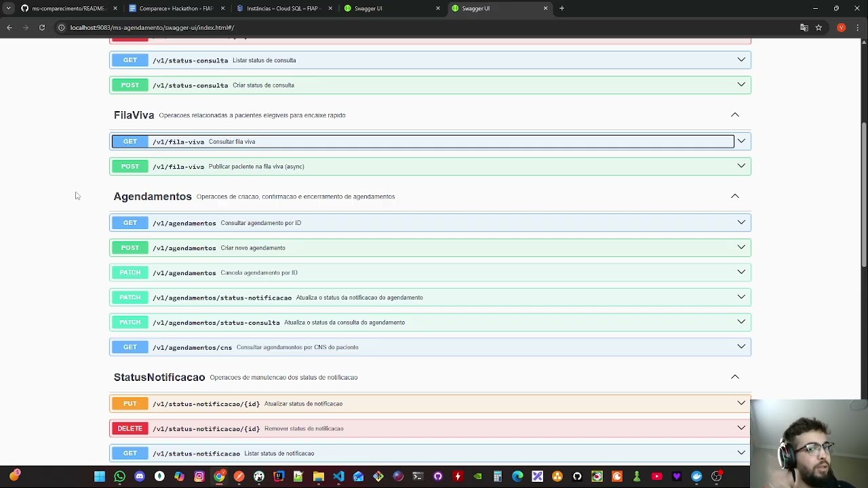Open Google Chrome taskbar icon
The image size is (868, 488).
pos(220,476)
